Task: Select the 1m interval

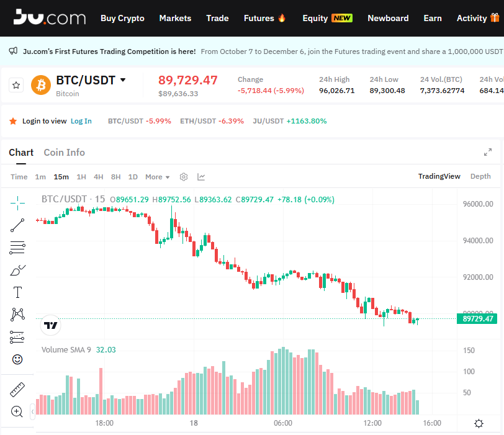Action: click(40, 177)
